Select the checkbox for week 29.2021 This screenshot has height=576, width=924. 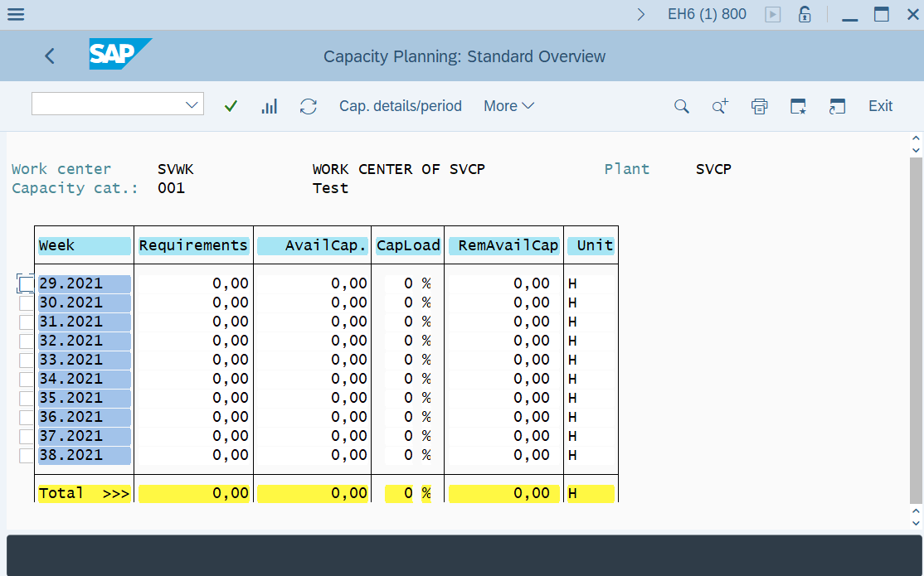tap(25, 283)
